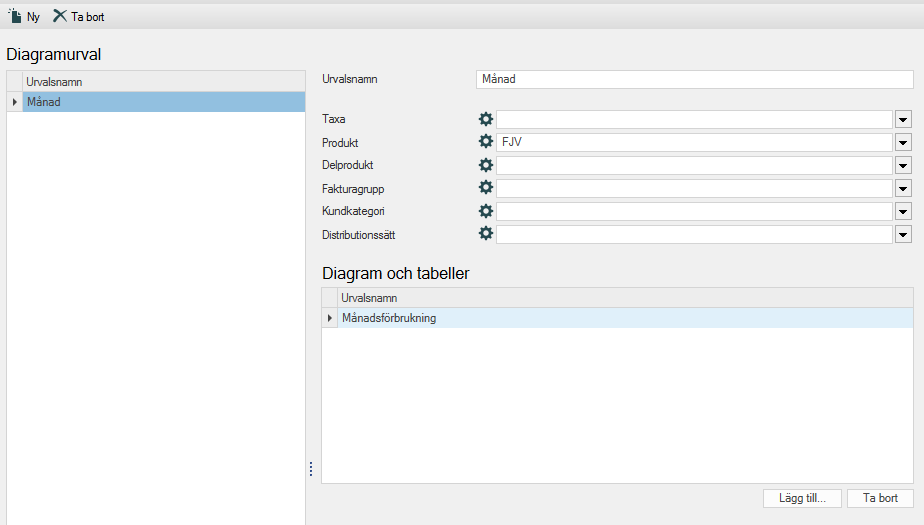Viewport: 924px width, 525px height.
Task: Select the Månadsförbrukning row in the table
Action: pos(625,318)
